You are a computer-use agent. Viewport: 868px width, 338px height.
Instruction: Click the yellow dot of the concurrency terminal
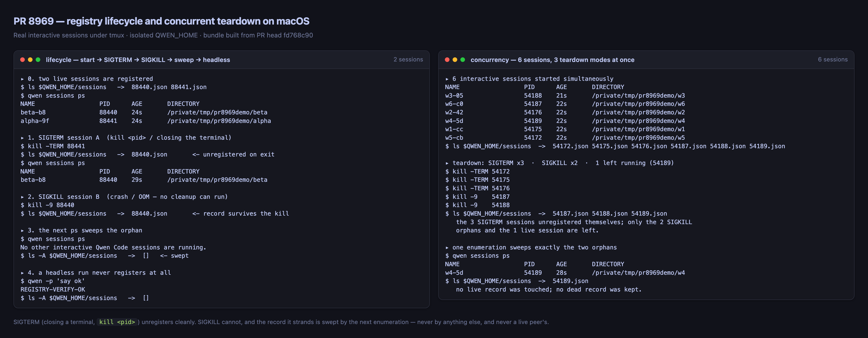(455, 60)
